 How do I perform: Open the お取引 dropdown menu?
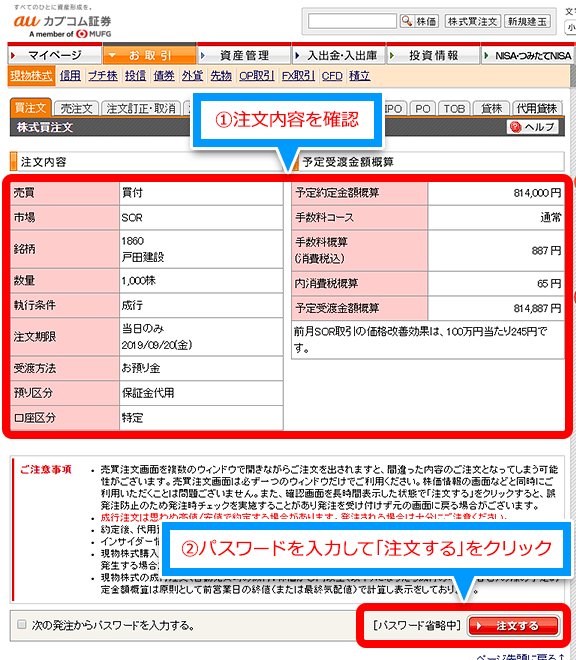coord(149,55)
